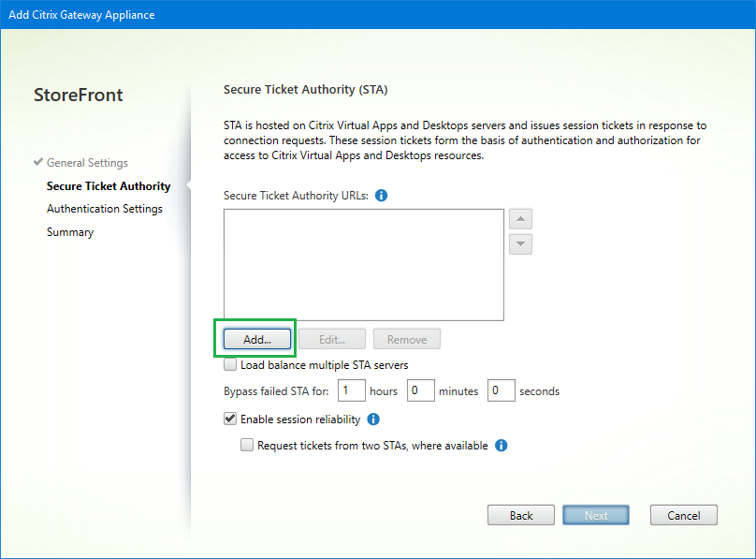This screenshot has width=756, height=559.
Task: Enable Load balance multiple STA servers
Action: click(x=231, y=365)
